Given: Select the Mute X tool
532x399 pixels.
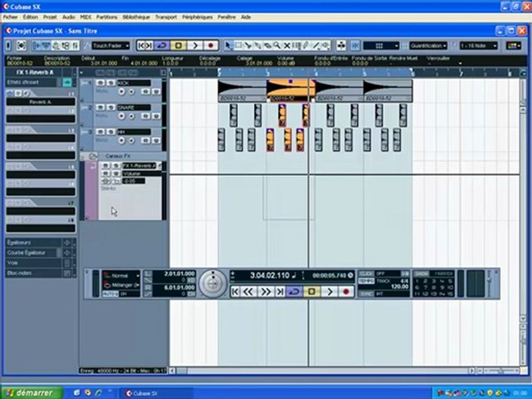Looking at the screenshot, I should [287, 45].
